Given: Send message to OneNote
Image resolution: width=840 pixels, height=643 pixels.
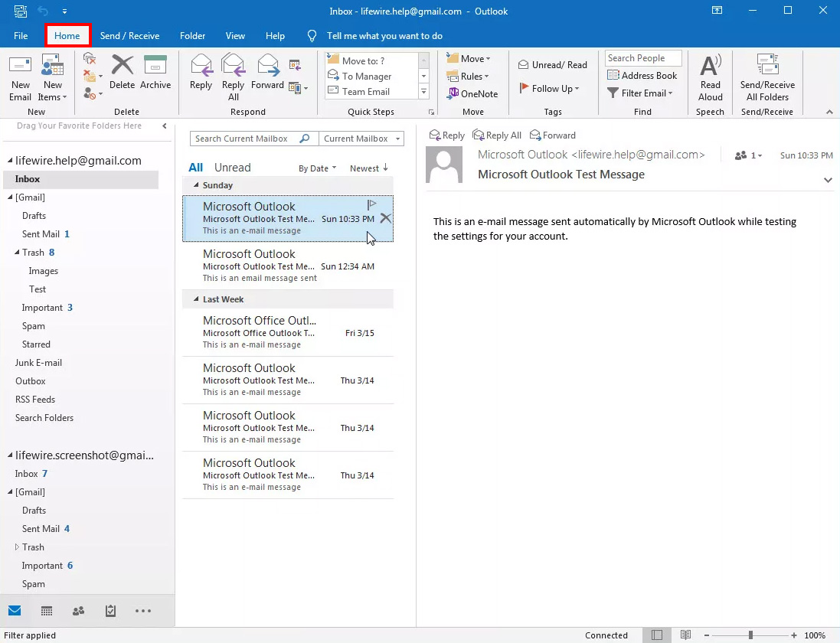Looking at the screenshot, I should 472,94.
